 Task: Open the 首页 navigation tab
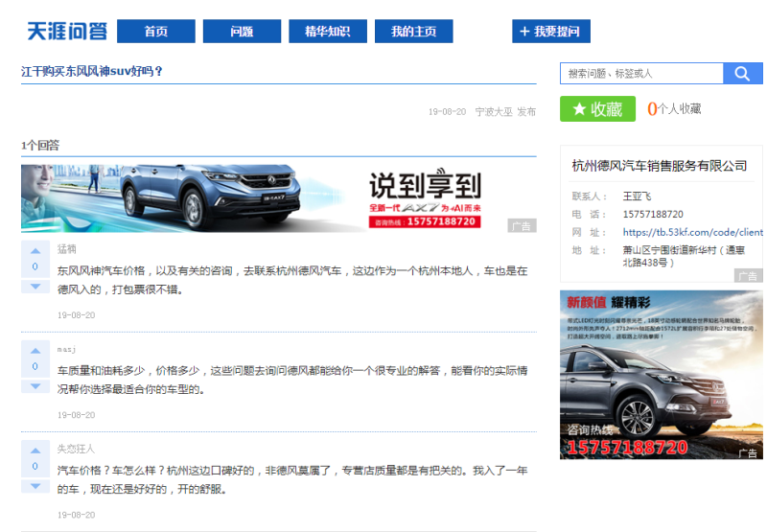click(156, 32)
